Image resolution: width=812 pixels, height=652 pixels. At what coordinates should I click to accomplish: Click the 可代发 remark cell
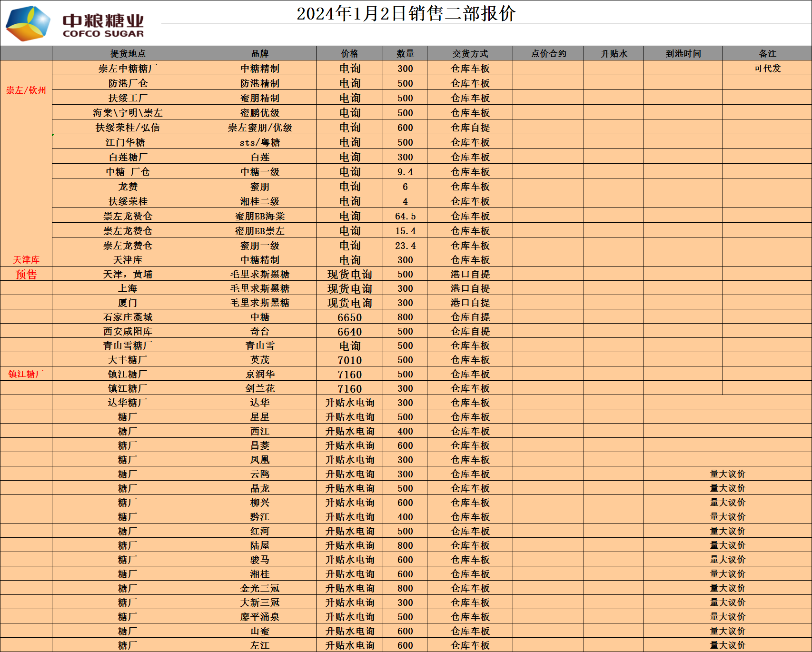tap(767, 69)
